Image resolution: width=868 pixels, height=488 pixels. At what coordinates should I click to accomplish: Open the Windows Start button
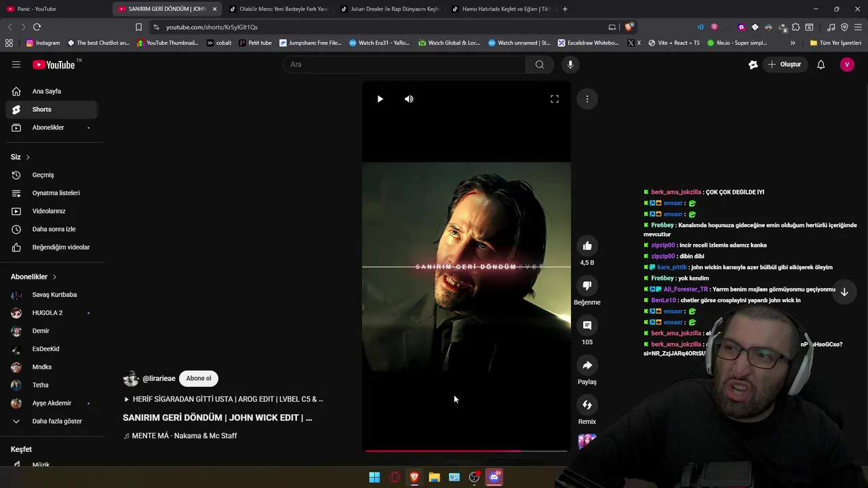tap(374, 477)
